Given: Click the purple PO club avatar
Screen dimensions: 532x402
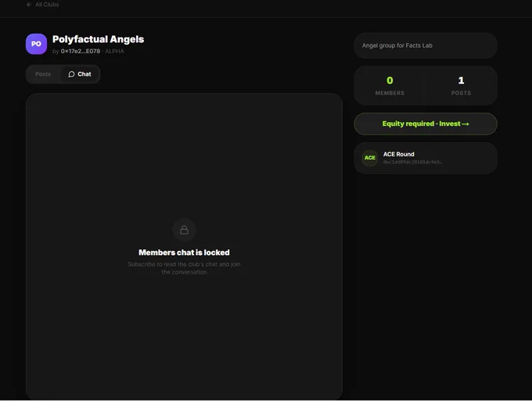Looking at the screenshot, I should click(x=36, y=44).
